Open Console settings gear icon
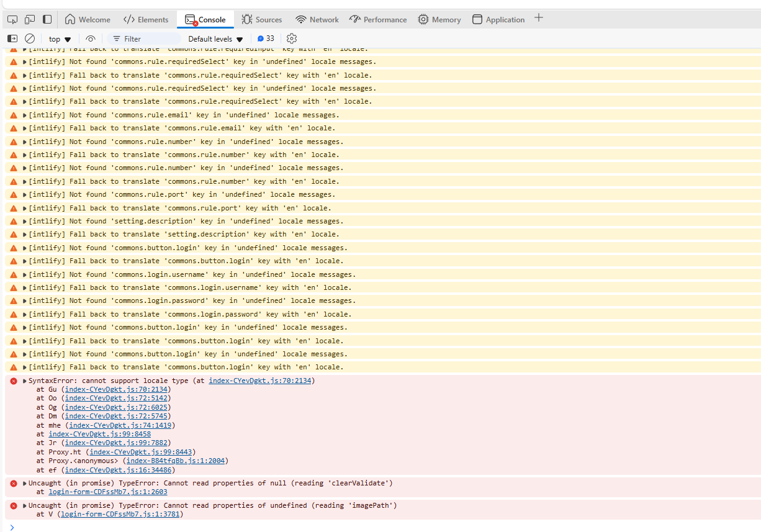This screenshot has width=761, height=532. pyautogui.click(x=292, y=38)
